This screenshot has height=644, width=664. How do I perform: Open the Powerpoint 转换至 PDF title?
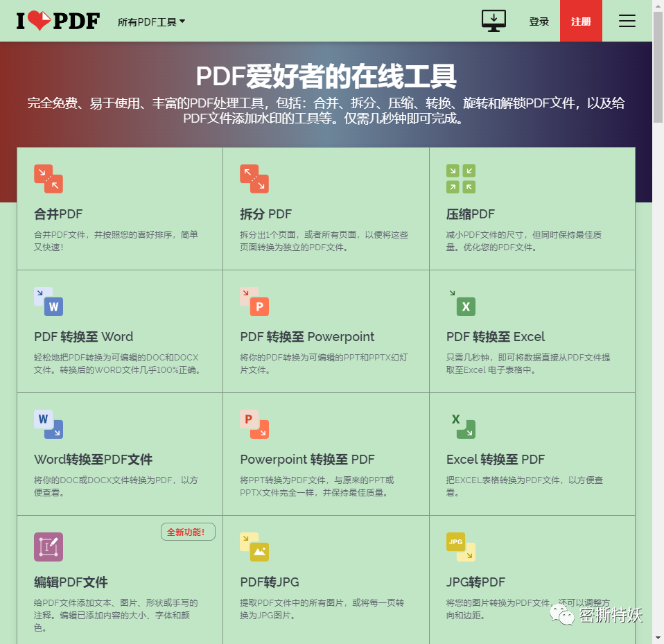pos(307,460)
